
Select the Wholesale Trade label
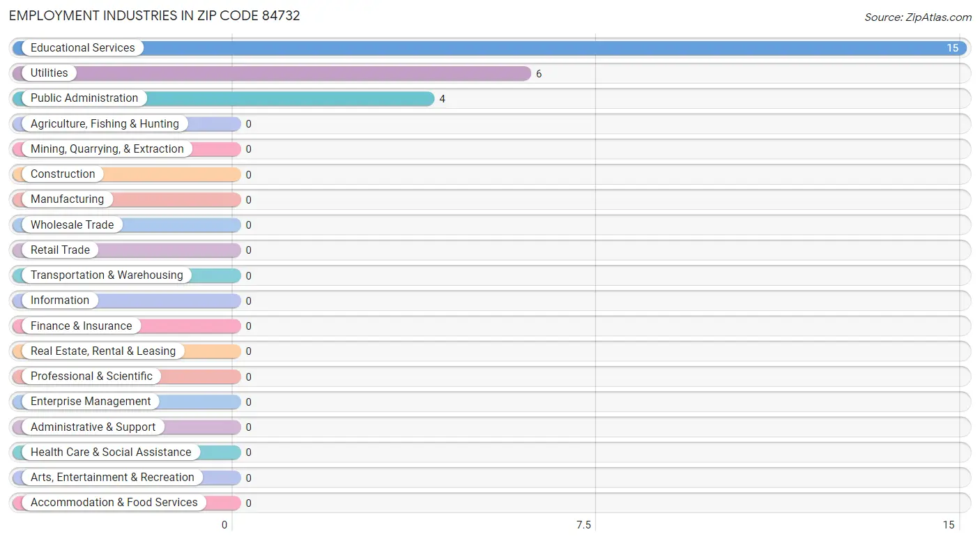click(x=72, y=225)
